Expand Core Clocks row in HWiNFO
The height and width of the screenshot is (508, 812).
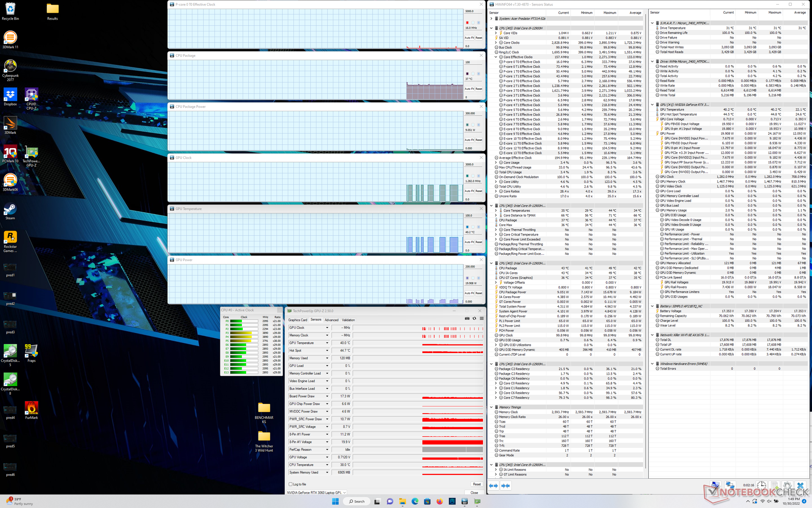point(496,43)
